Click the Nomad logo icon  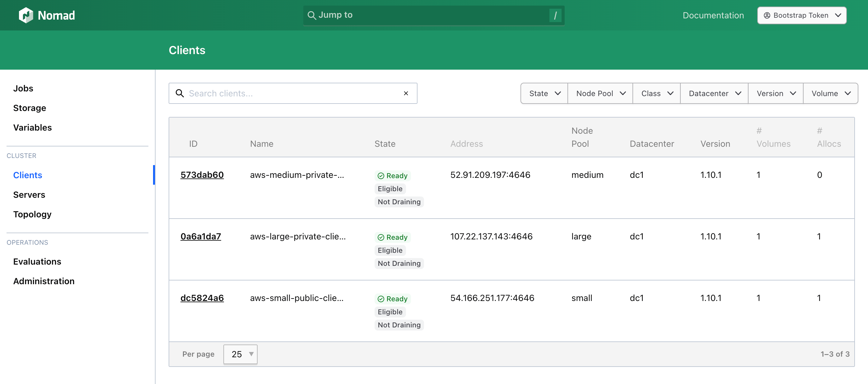click(26, 15)
